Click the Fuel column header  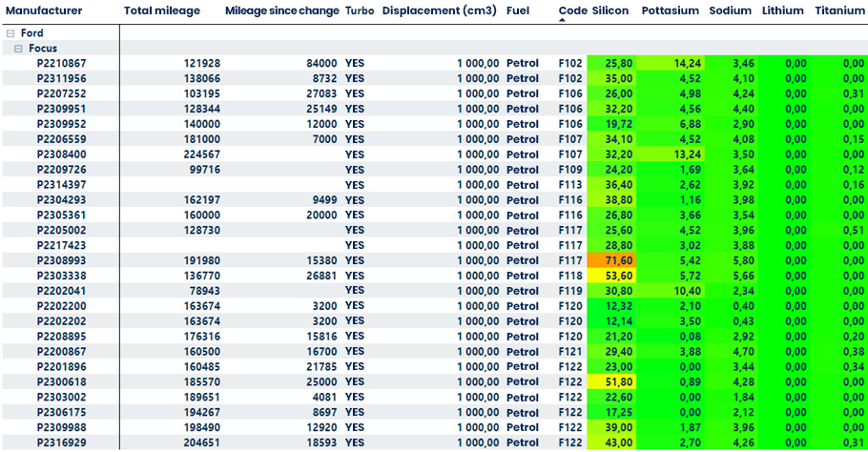pyautogui.click(x=518, y=10)
